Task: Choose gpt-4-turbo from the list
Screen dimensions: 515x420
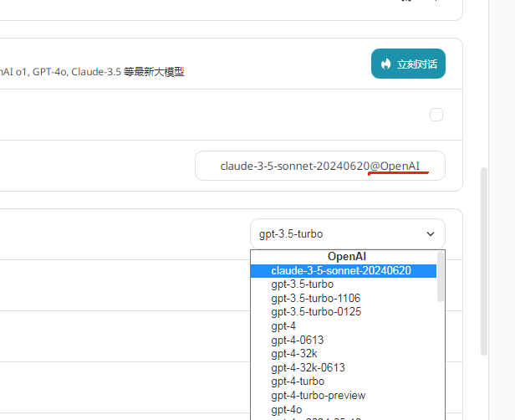Action: (x=344, y=382)
